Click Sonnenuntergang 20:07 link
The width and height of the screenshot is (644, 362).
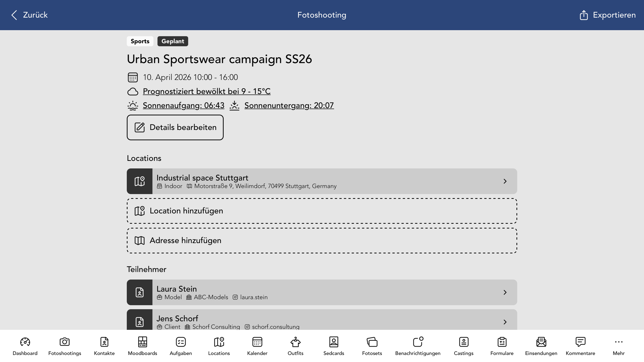[x=289, y=105]
